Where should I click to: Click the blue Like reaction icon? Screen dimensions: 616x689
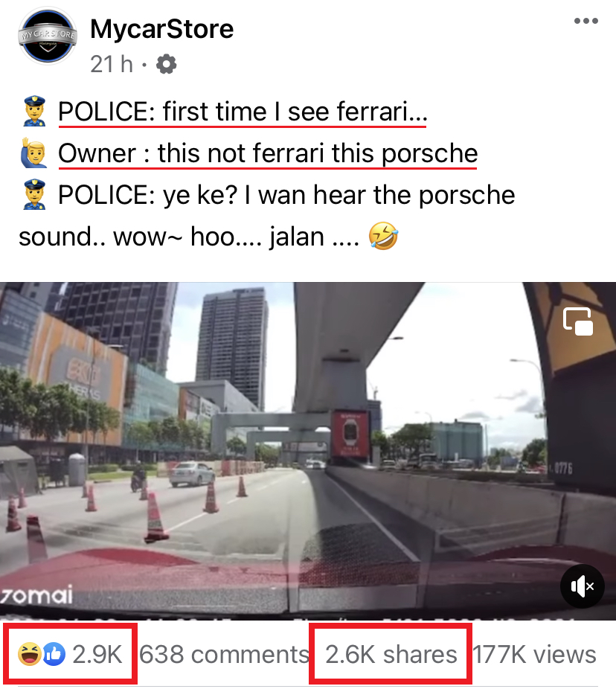click(54, 654)
